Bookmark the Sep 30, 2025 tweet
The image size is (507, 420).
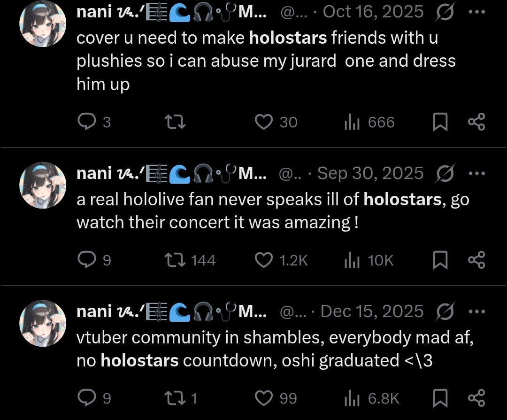(440, 260)
